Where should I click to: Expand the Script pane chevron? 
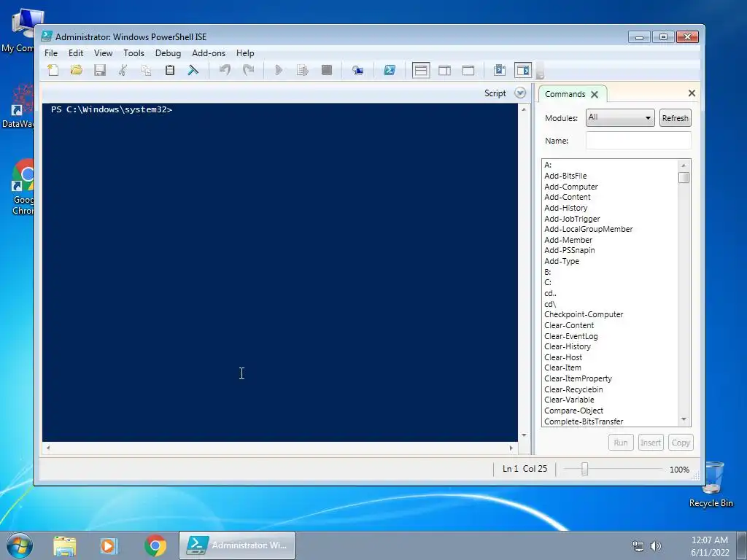pyautogui.click(x=520, y=93)
